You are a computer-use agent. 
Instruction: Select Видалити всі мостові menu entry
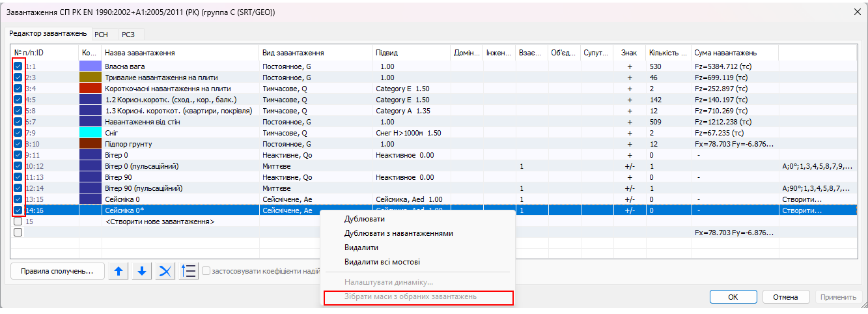coord(382,262)
